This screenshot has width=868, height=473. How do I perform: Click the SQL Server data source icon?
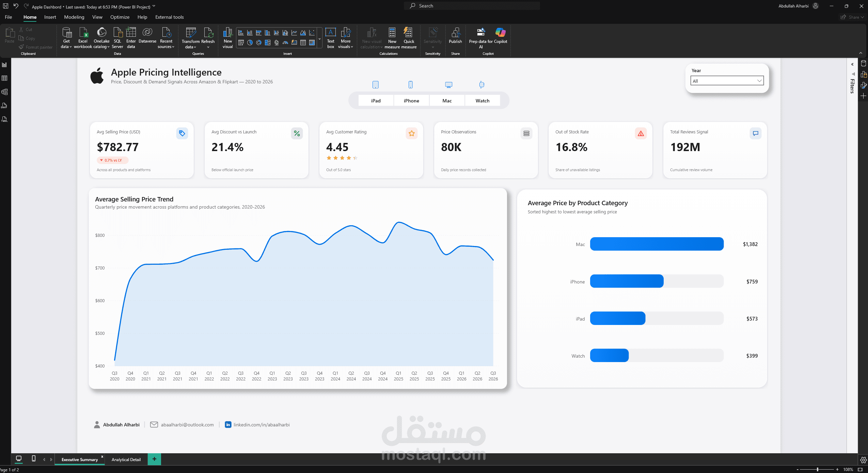(x=117, y=37)
